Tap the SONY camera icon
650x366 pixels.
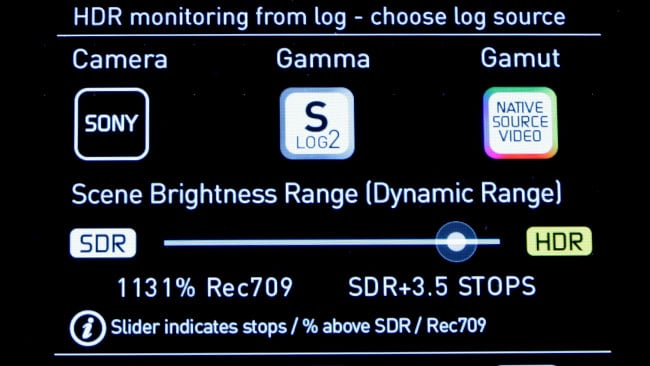[x=112, y=124]
